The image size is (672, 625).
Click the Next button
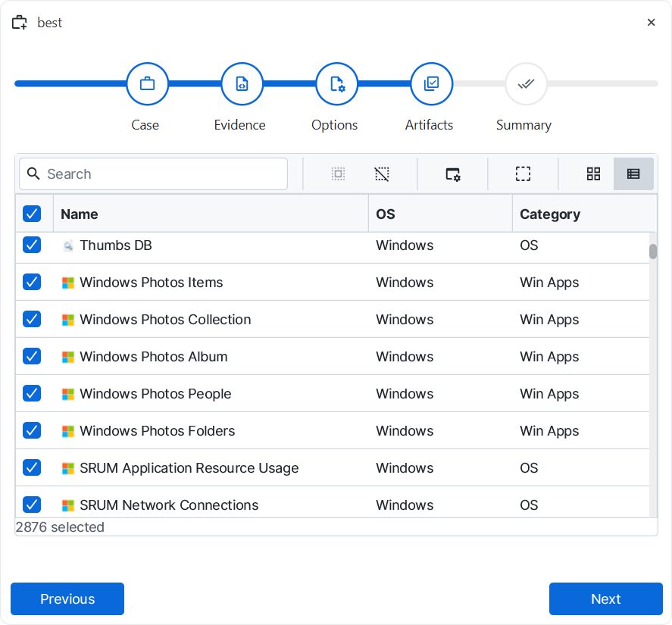click(605, 598)
